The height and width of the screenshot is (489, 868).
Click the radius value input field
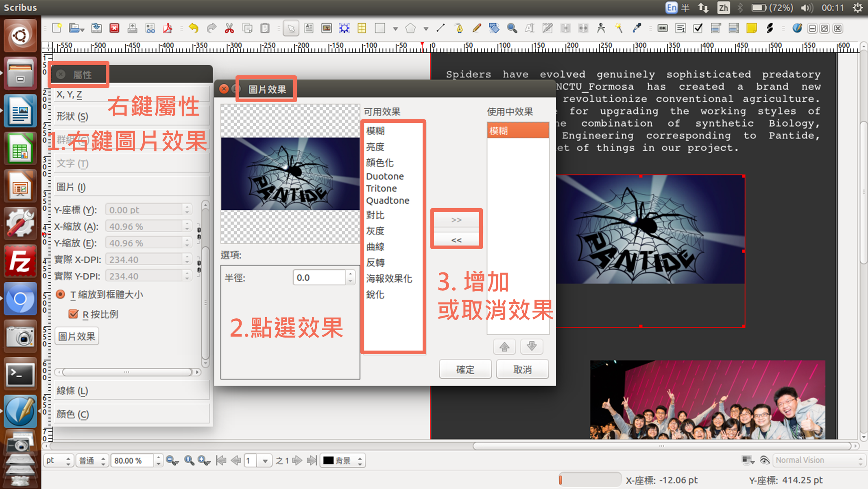click(320, 277)
